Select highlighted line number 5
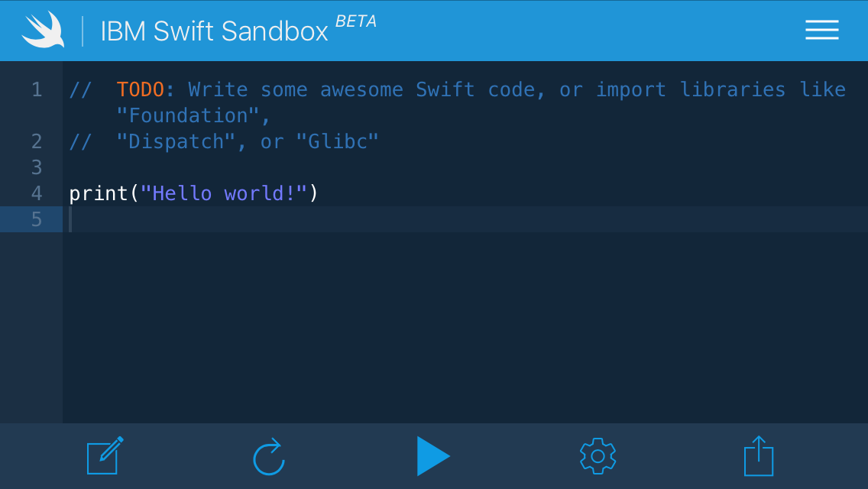Screen dimensions: 868x489 (37, 220)
